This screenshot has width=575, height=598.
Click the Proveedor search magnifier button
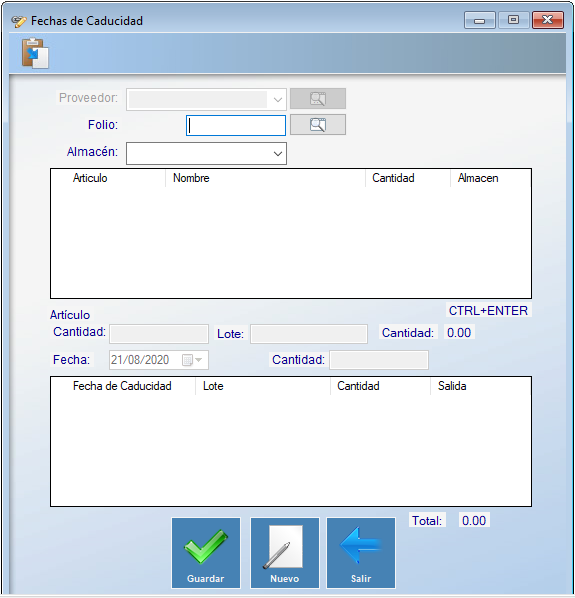coord(318,99)
